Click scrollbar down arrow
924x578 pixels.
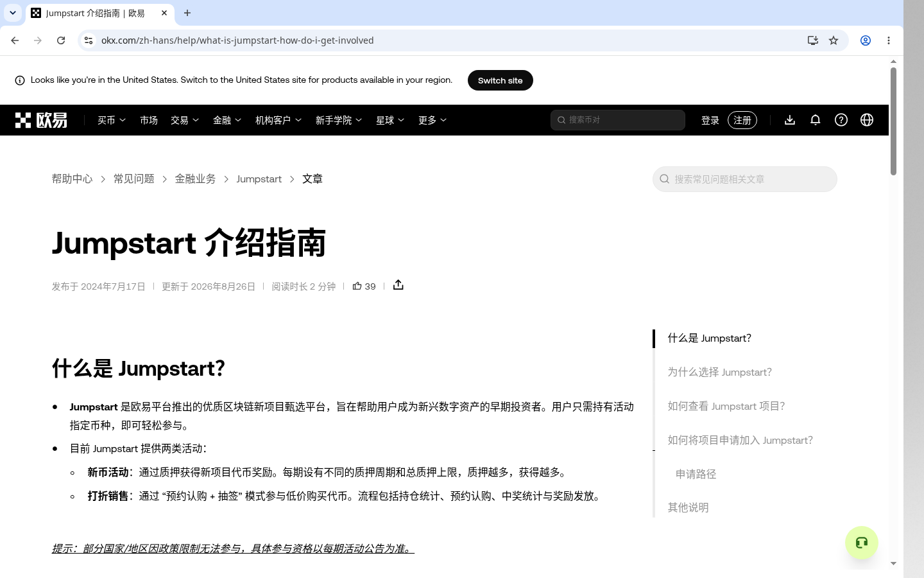(893, 563)
